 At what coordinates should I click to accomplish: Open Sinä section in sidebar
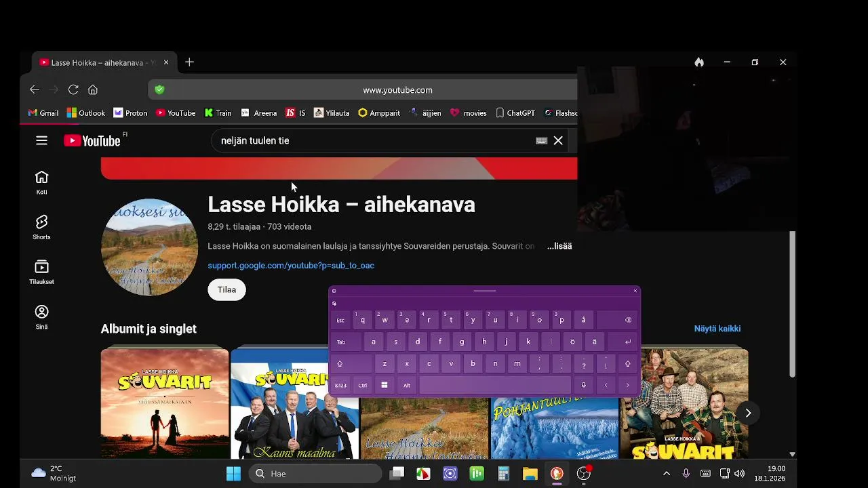click(41, 317)
